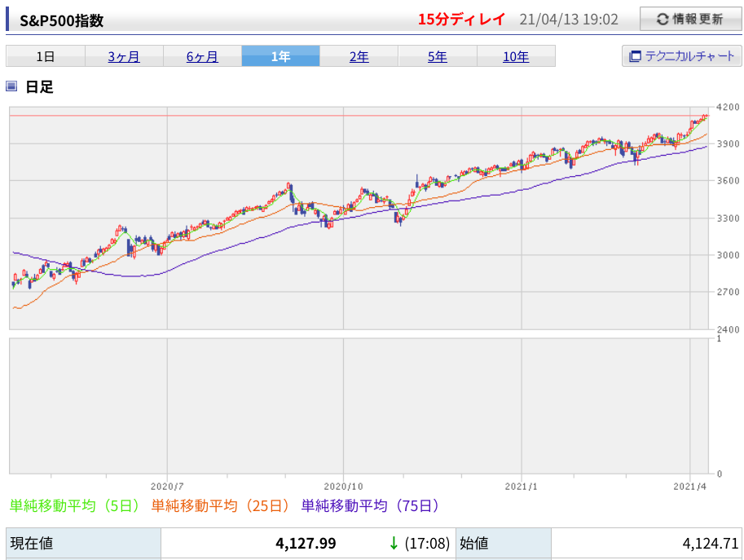Click the S&P500指数 title text
The width and height of the screenshot is (744, 560).
61,21
